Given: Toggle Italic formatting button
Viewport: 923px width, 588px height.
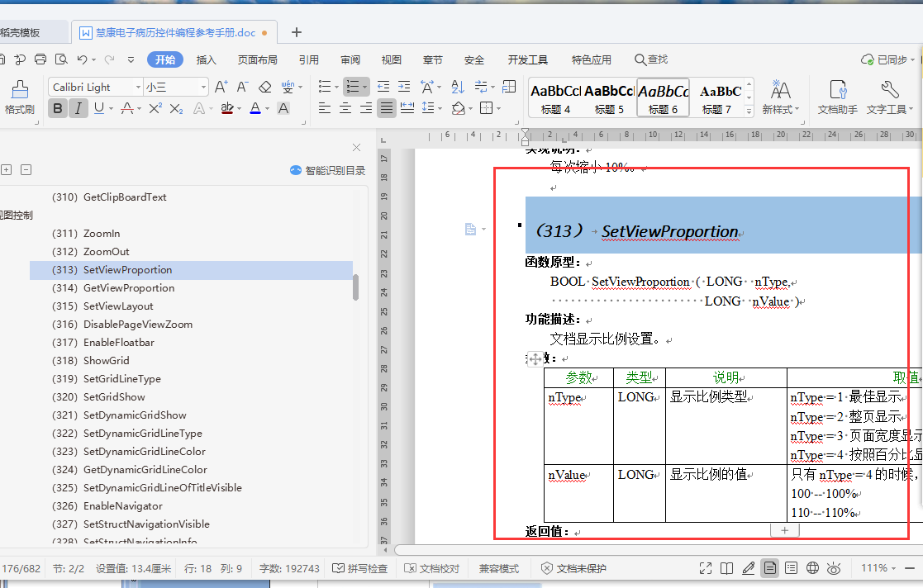Looking at the screenshot, I should pyautogui.click(x=79, y=108).
